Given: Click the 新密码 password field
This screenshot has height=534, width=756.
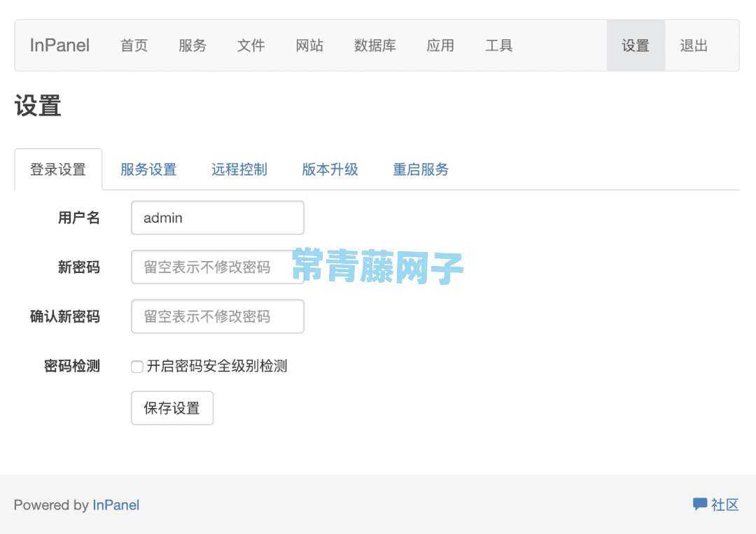Looking at the screenshot, I should coord(217,267).
